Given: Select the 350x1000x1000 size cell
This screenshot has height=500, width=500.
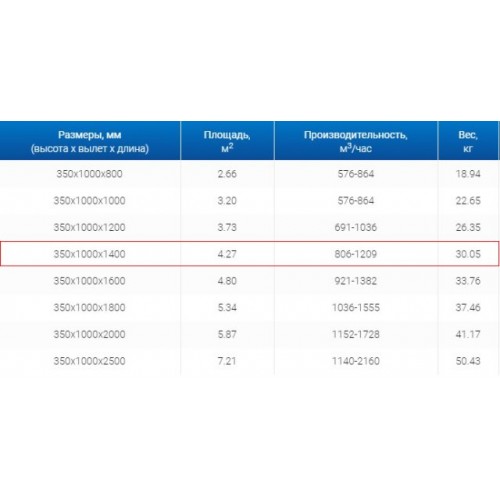Looking at the screenshot, I should click(89, 201).
